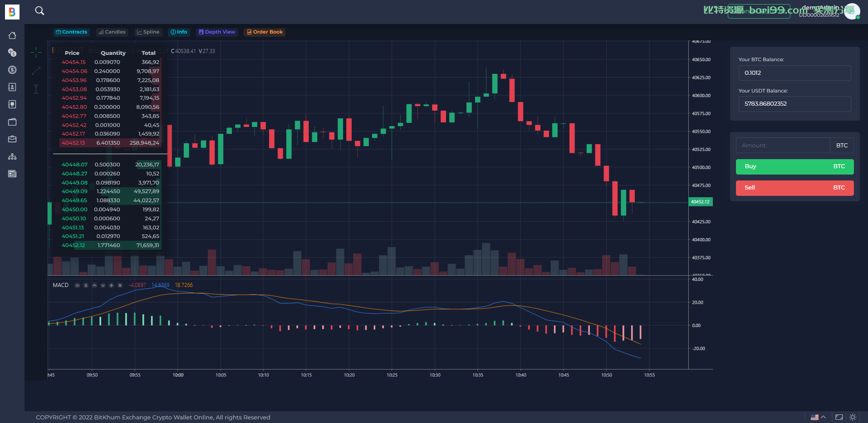Switch to the Candles chart tab
This screenshot has width=868, height=423.
112,32
